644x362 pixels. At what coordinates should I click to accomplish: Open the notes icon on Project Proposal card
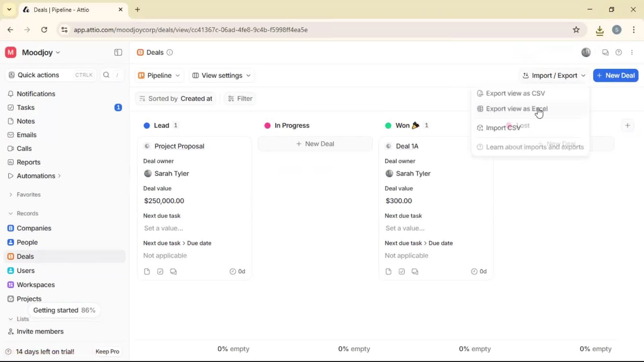click(147, 271)
